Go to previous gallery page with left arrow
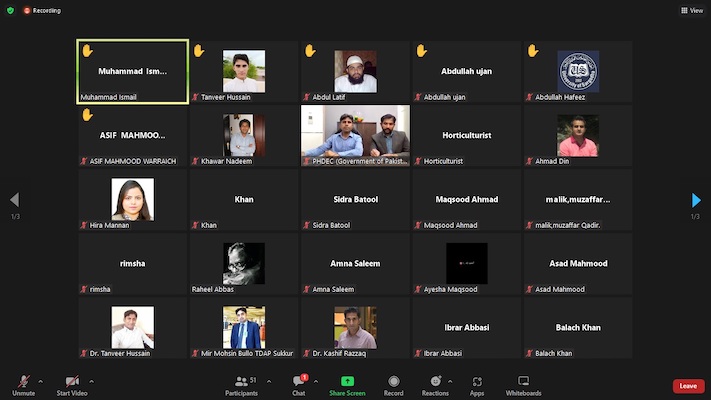 point(14,200)
